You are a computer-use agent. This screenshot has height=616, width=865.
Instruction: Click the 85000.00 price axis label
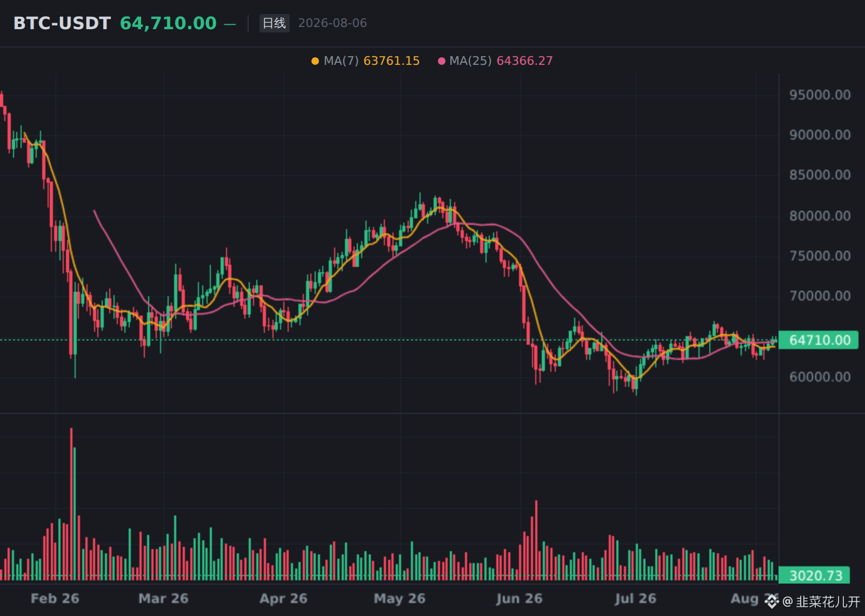pos(820,175)
